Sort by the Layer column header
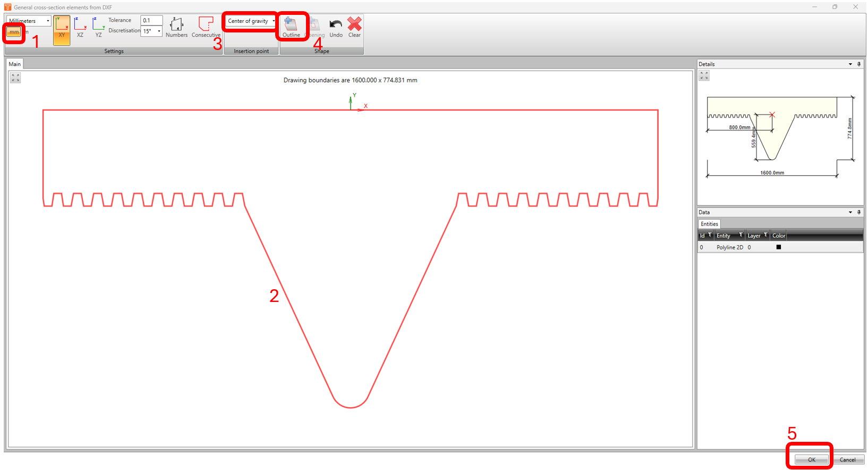 754,236
